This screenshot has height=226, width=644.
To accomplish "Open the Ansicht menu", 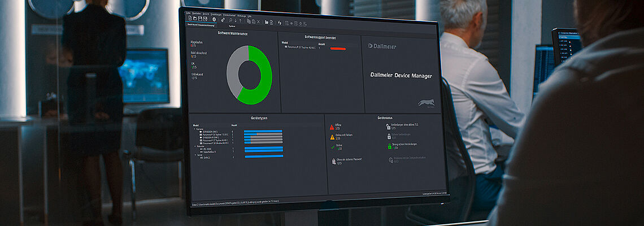I will coord(206,14).
